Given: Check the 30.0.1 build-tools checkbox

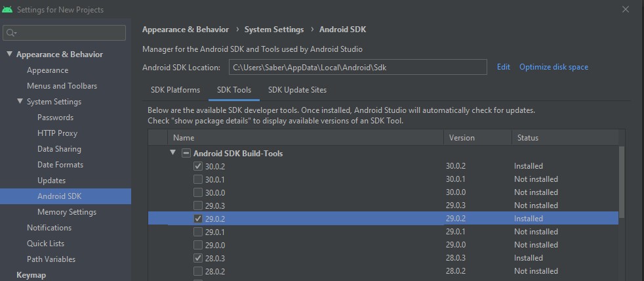Looking at the screenshot, I should (x=198, y=179).
